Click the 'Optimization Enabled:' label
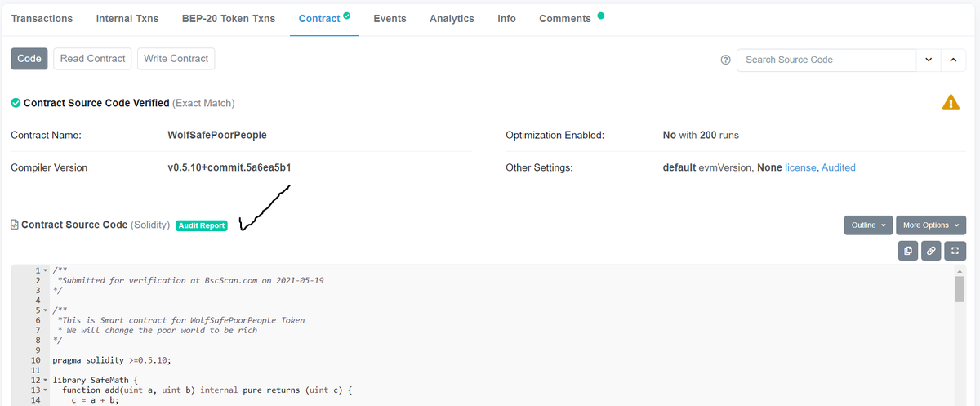The height and width of the screenshot is (406, 980). (555, 135)
